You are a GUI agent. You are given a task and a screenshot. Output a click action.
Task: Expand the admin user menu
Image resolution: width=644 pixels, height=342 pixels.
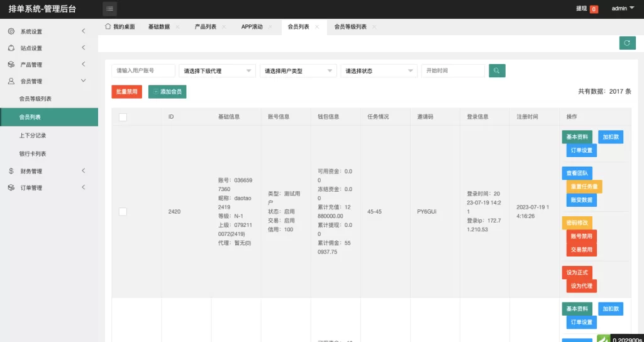623,9
